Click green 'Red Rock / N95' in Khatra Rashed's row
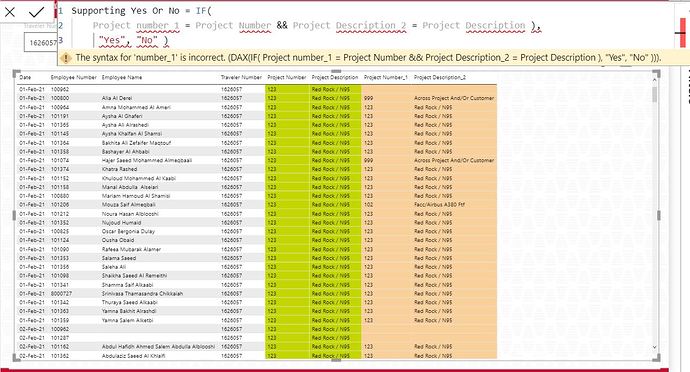Screen dimensions: 690x372 point(330,169)
